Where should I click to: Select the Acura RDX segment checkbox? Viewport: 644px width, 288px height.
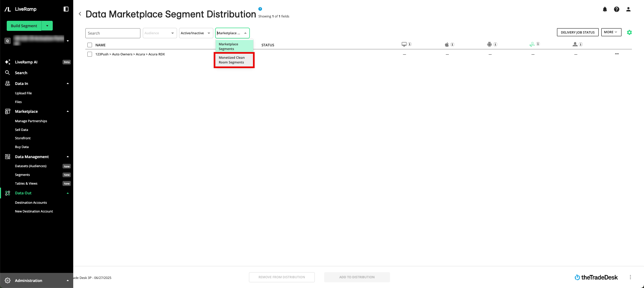(x=90, y=54)
